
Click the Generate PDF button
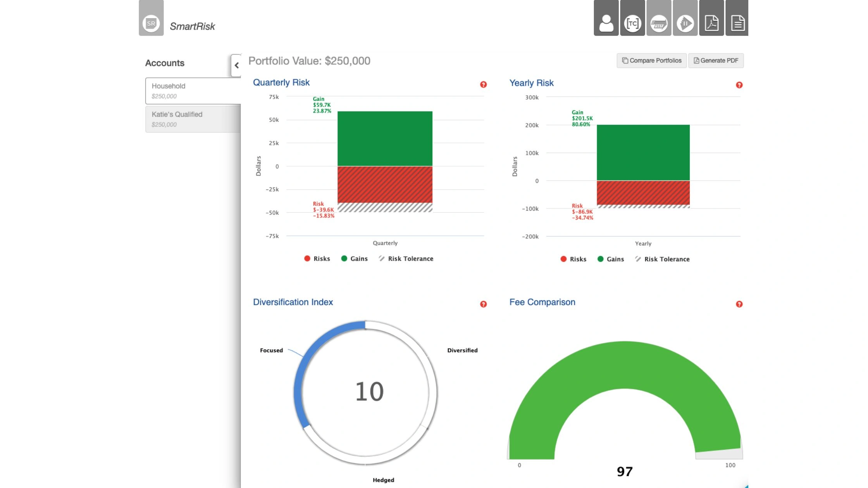click(x=716, y=60)
